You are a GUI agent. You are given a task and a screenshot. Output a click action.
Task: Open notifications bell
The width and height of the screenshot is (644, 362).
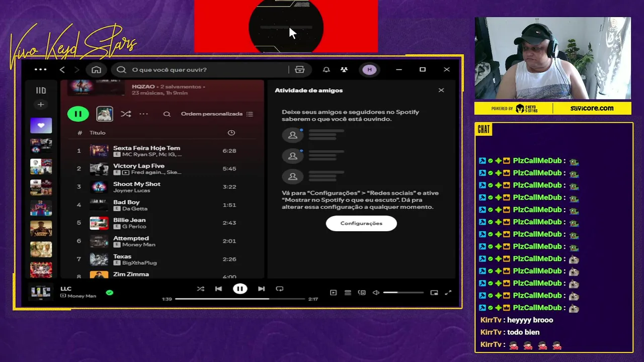coord(326,69)
